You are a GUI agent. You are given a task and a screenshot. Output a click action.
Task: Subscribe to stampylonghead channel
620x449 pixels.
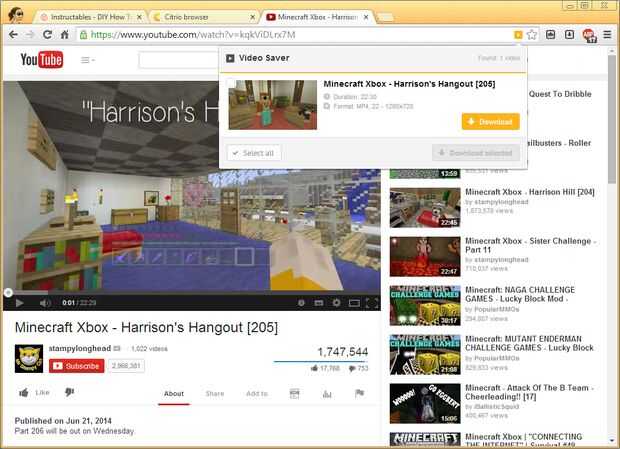pyautogui.click(x=77, y=366)
